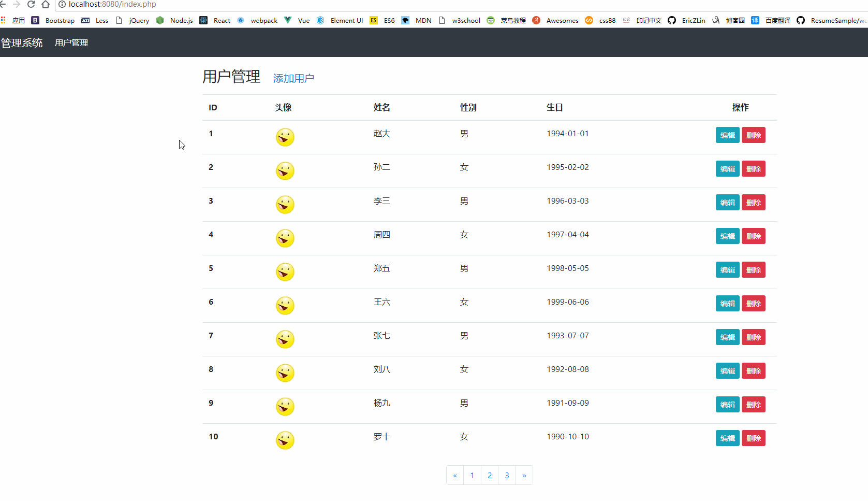
Task: Go to the browser home page icon
Action: coord(46,4)
